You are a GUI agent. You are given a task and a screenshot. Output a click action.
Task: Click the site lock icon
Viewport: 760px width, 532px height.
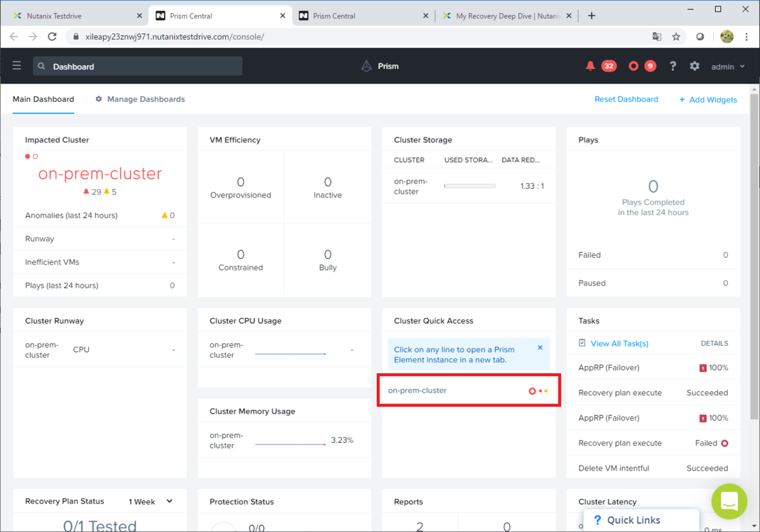point(75,37)
